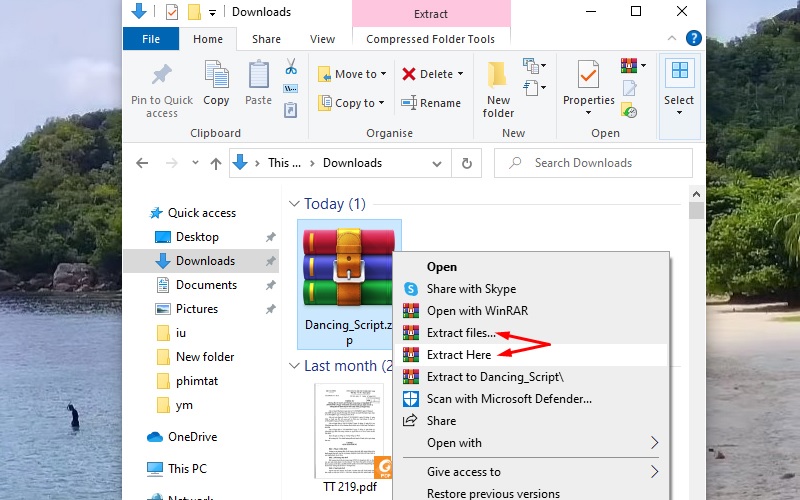The width and height of the screenshot is (800, 500).
Task: Open the Recent locations dropdown arrow
Action: pos(195,163)
